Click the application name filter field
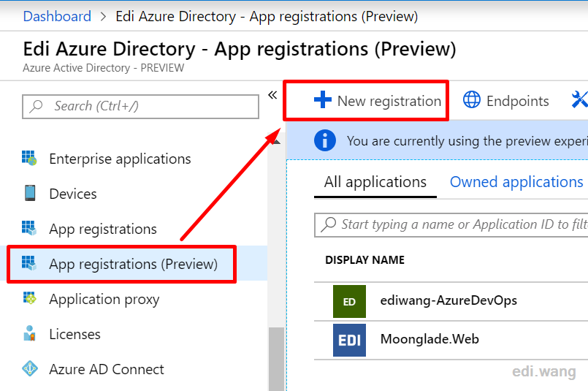588x391 pixels. (451, 225)
